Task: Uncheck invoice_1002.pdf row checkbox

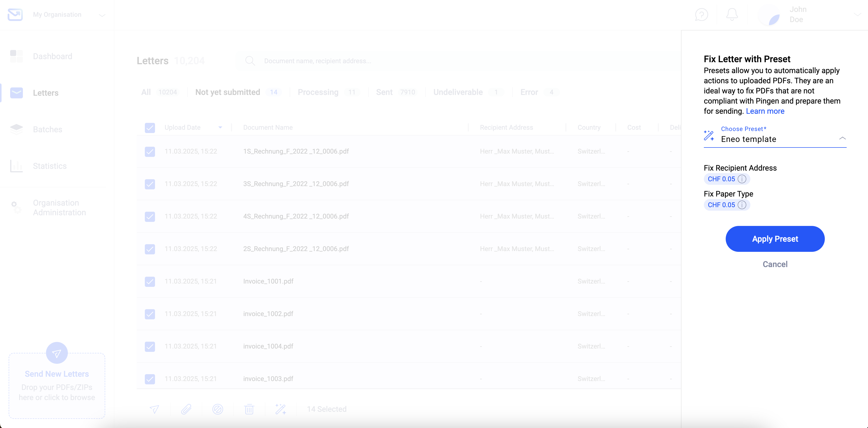Action: click(150, 314)
